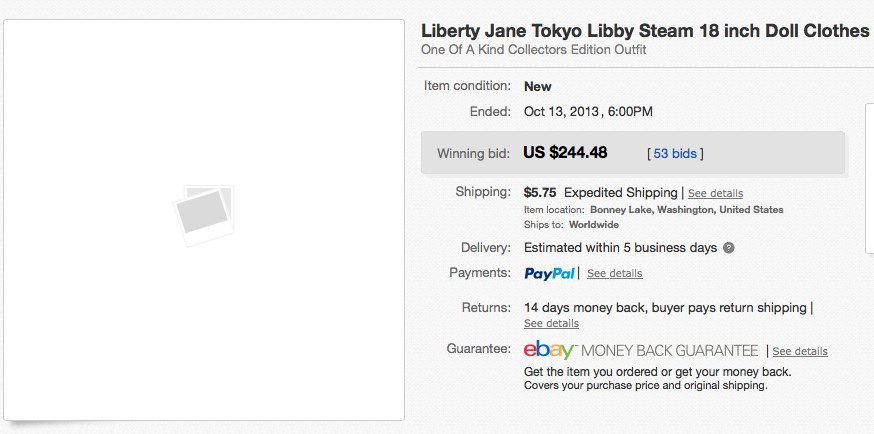Click the One Of A Kind subtitle text
This screenshot has height=434, width=874.
pyautogui.click(x=533, y=50)
